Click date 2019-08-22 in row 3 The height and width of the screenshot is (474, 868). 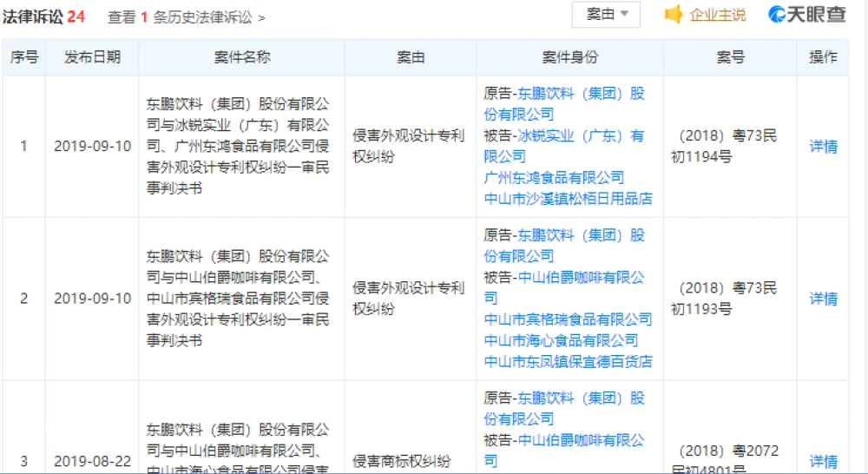pyautogui.click(x=93, y=461)
